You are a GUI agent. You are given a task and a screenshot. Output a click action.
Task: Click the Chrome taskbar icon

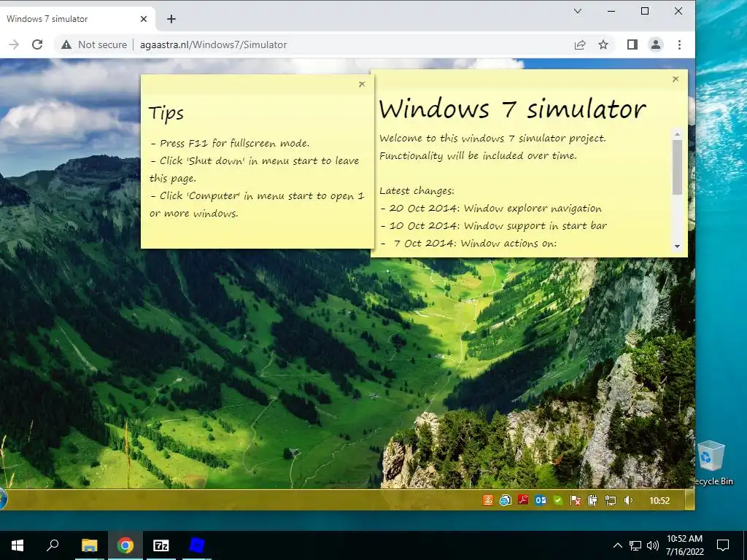click(x=125, y=545)
